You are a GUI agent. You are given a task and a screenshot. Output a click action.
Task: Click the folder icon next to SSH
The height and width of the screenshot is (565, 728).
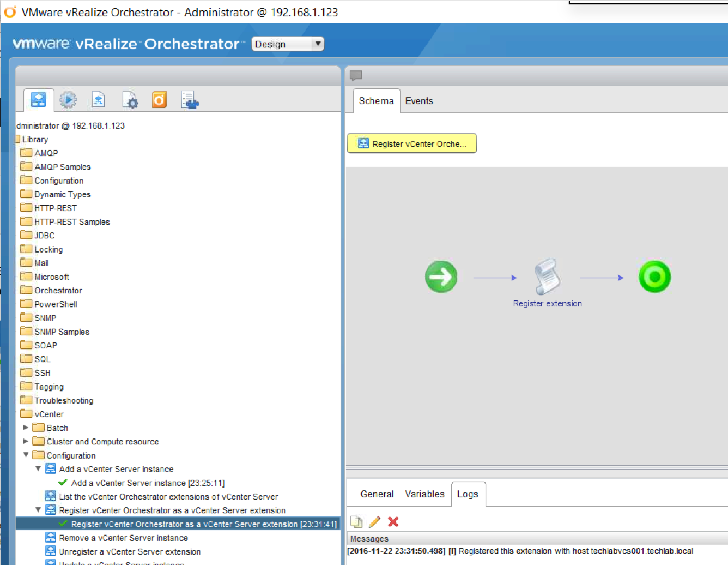pyautogui.click(x=26, y=372)
